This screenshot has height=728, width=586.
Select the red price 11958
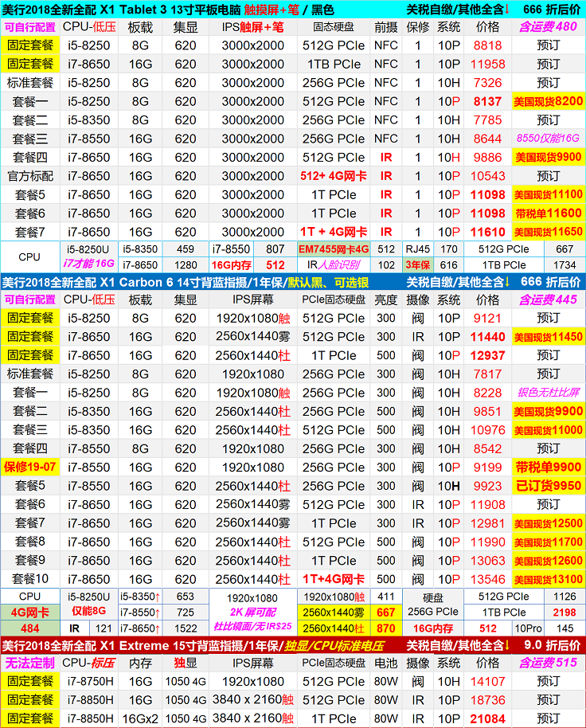(487, 64)
